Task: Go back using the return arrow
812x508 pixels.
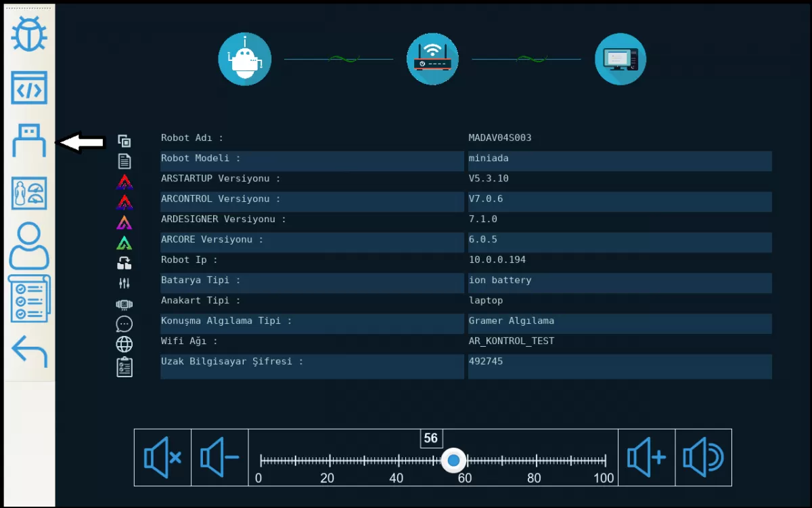Action: click(29, 352)
